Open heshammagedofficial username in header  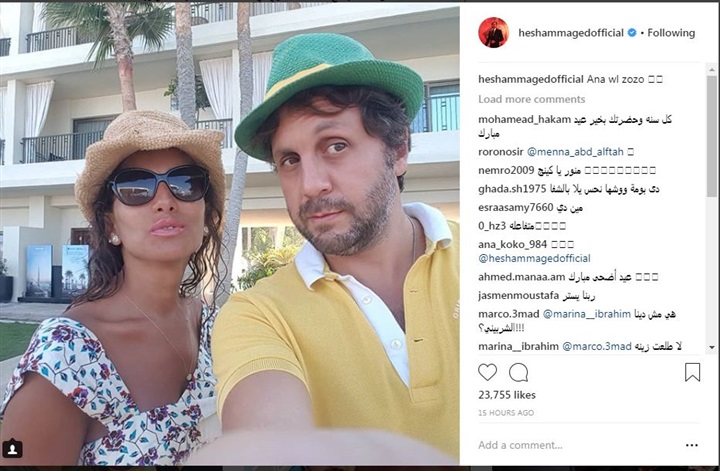click(571, 33)
